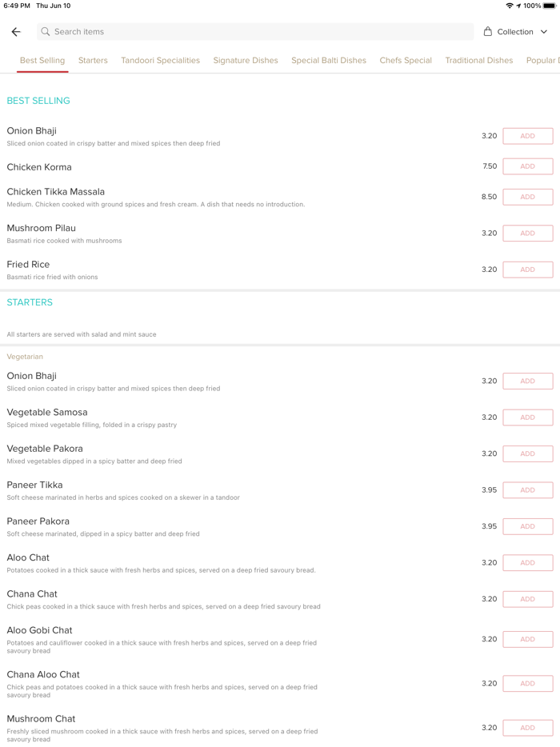Image resolution: width=560 pixels, height=747 pixels.
Task: Add Paneer Tikka to basket
Action: coord(527,490)
